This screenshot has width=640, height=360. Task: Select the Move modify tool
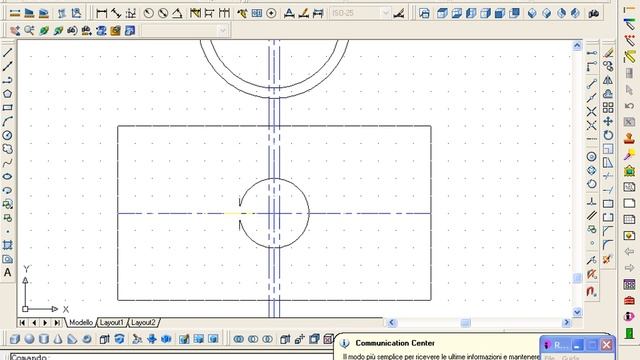608,121
